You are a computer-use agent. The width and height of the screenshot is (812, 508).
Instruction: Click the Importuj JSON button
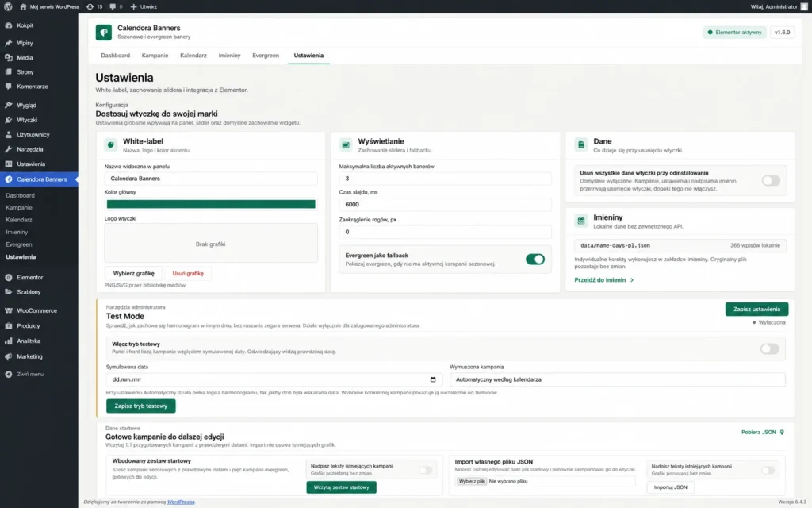[x=671, y=487]
